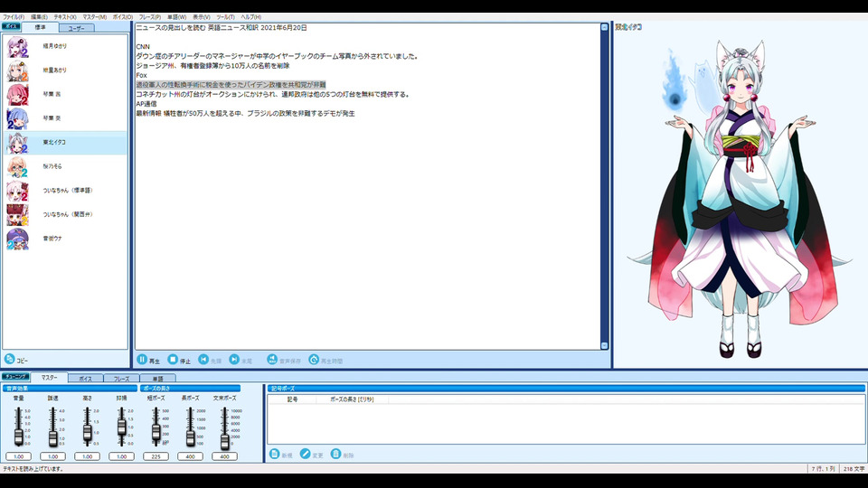Image resolution: width=868 pixels, height=488 pixels.
Task: Choose the 琴葉 茜 voice avatar
Action: pyautogui.click(x=18, y=95)
